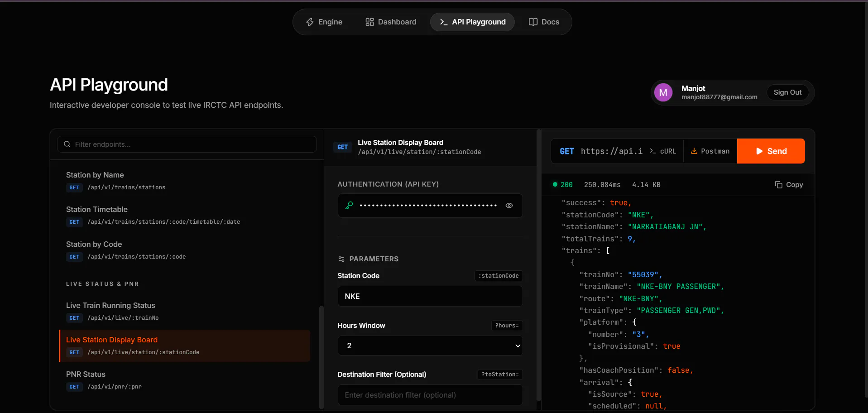
Task: Select the PNR Status endpoint
Action: 185,380
